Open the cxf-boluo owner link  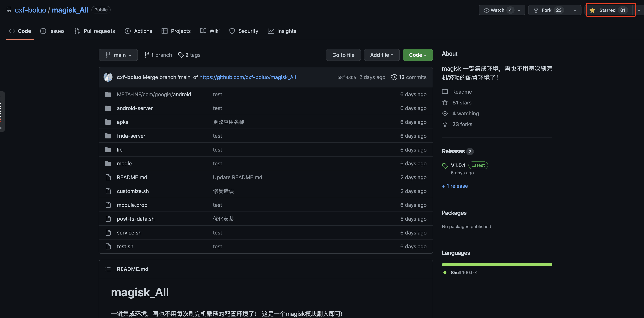click(30, 10)
